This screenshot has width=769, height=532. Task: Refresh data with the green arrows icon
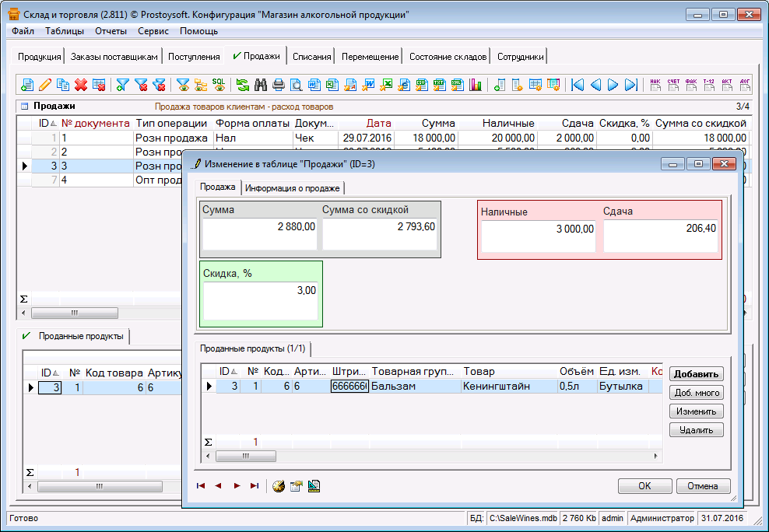tap(243, 85)
